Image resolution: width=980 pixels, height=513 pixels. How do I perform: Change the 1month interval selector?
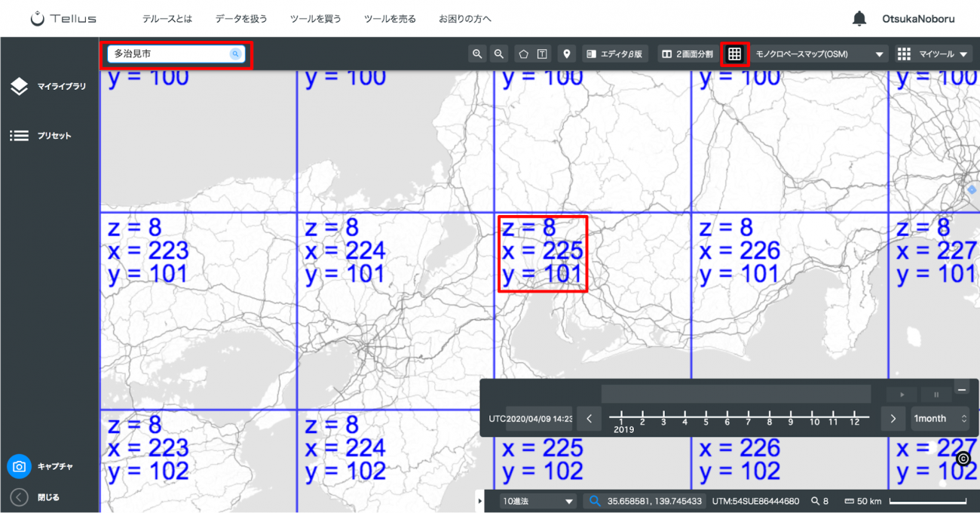[940, 418]
